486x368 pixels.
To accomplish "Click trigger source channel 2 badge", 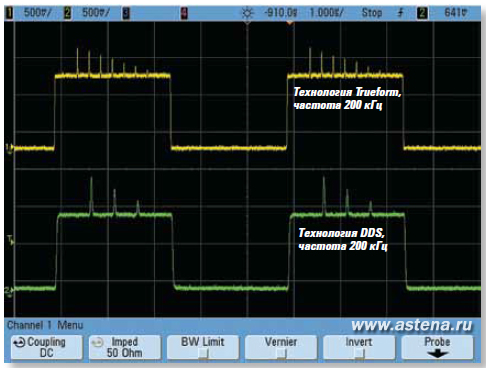I will point(422,13).
